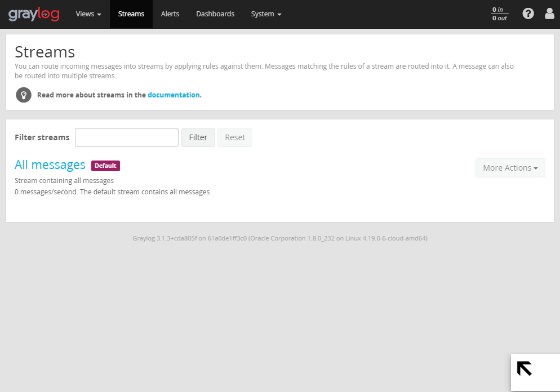Click the Reset button

[x=235, y=137]
